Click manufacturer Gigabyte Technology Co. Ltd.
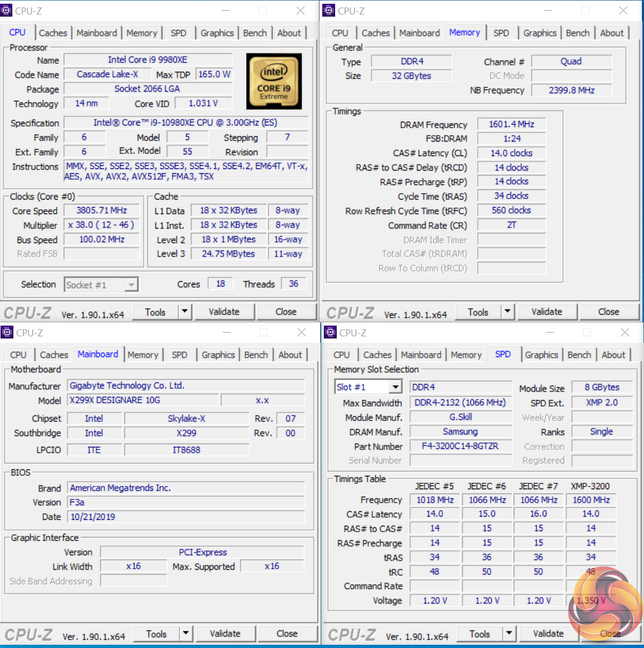 pos(186,386)
